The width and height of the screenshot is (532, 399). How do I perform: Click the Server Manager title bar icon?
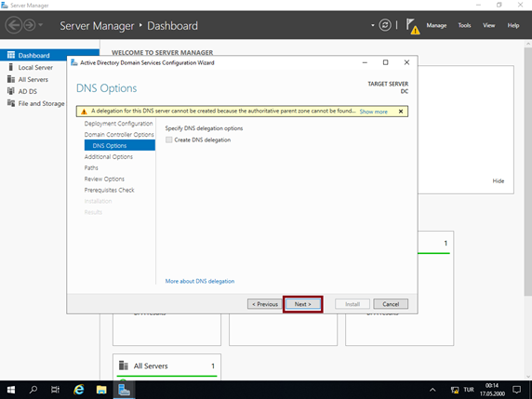(5, 5)
